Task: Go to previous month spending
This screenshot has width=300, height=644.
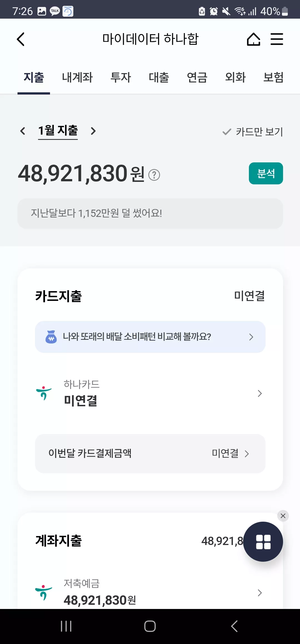Action: click(23, 131)
